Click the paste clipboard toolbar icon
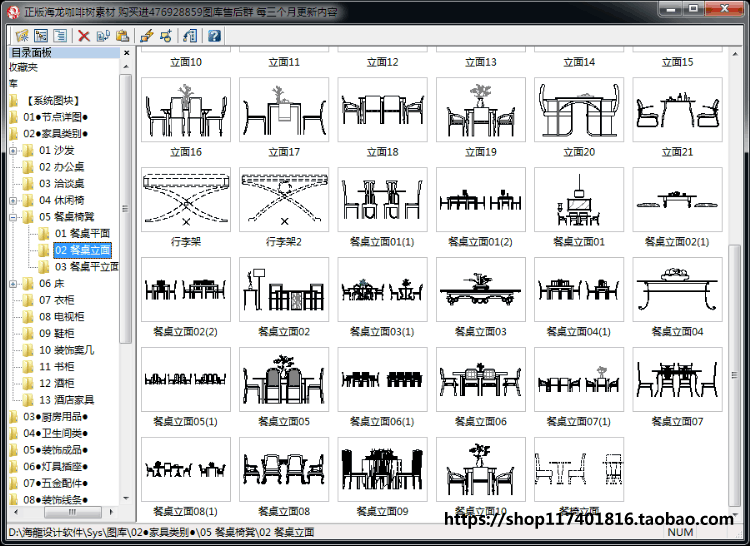Image resolution: width=750 pixels, height=546 pixels. (122, 35)
